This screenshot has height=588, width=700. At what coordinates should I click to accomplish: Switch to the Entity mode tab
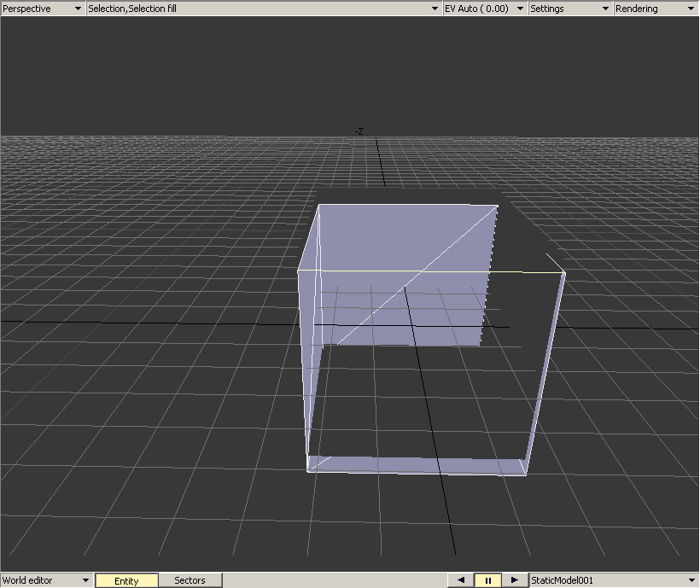tap(127, 581)
